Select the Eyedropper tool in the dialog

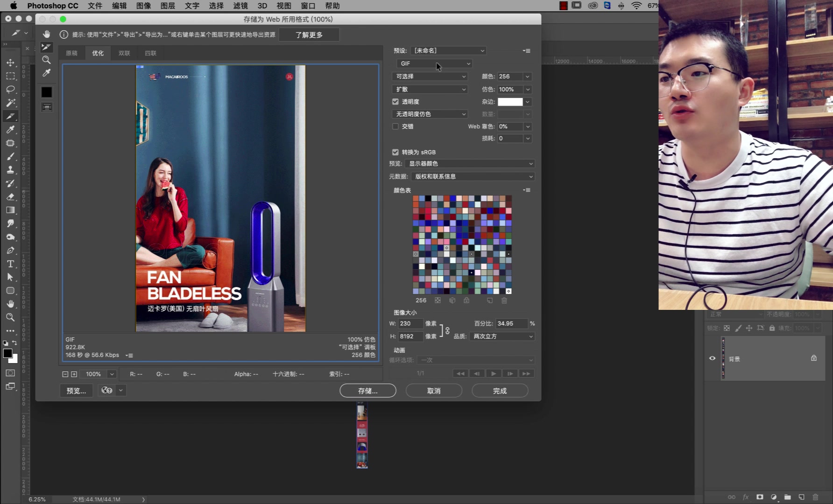pyautogui.click(x=46, y=73)
